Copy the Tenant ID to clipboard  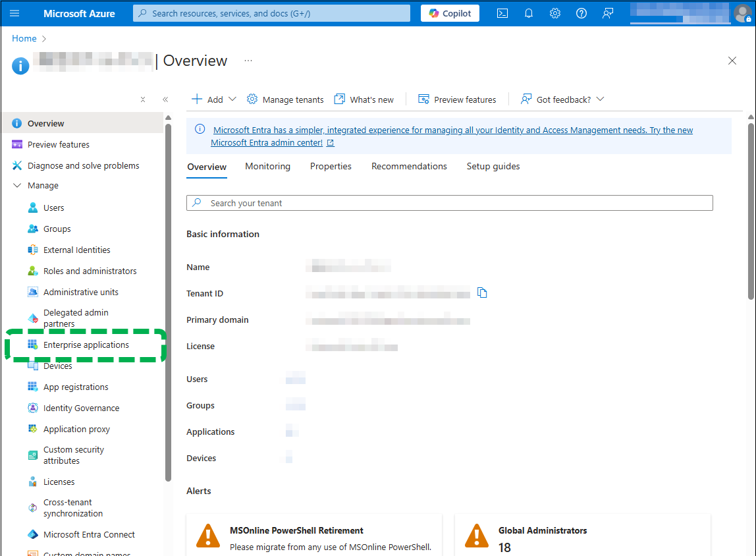(x=482, y=293)
